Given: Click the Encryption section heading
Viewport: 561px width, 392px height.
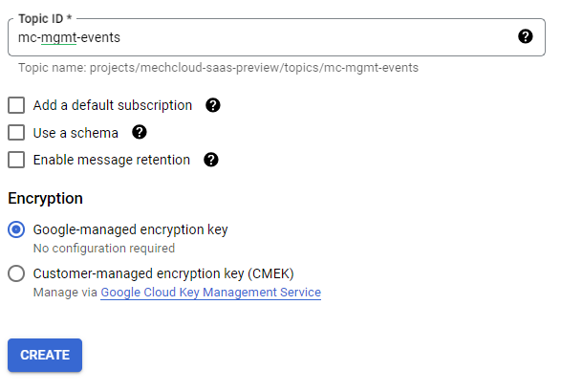Looking at the screenshot, I should 46,198.
